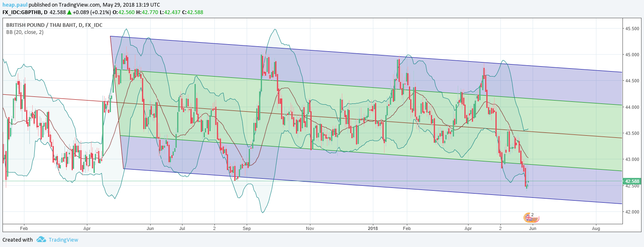Select the BB (20, close, 2) indicator label

24,32
